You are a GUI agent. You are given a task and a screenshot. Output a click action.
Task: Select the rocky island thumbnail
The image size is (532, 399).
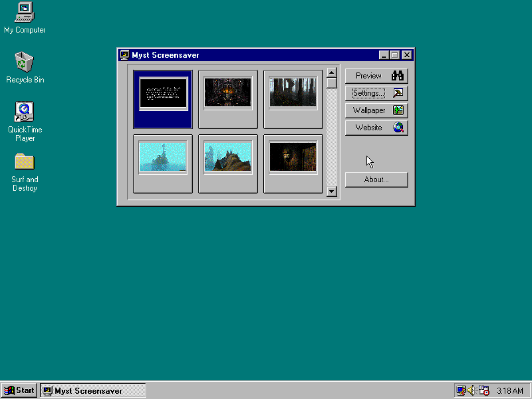click(x=228, y=164)
